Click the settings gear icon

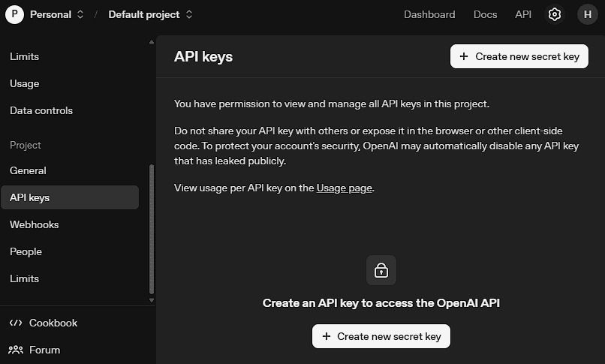pyautogui.click(x=555, y=14)
